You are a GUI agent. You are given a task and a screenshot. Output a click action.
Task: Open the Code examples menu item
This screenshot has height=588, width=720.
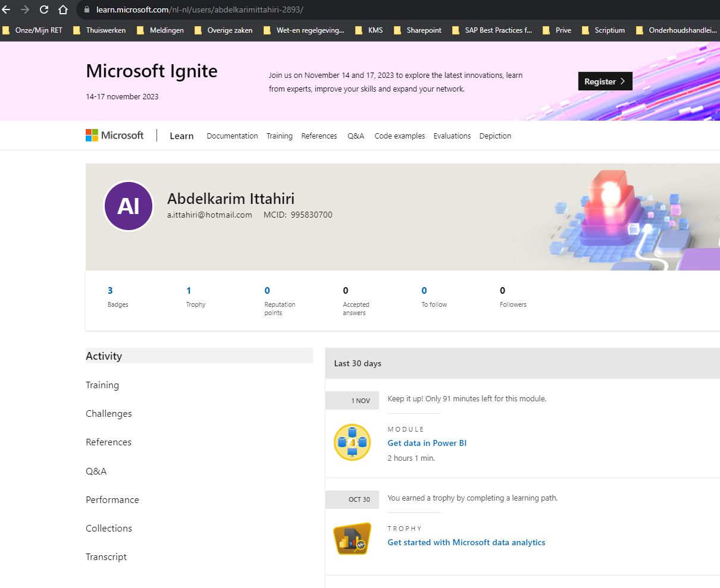coord(400,136)
